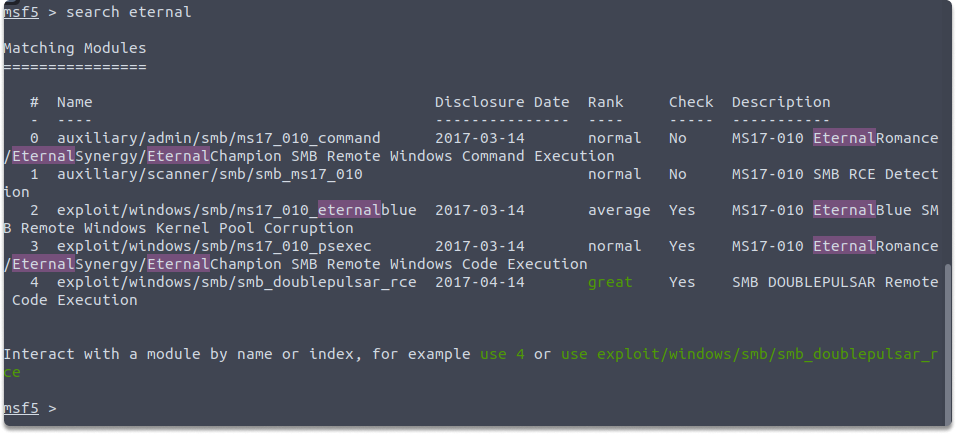The image size is (956, 434).
Task: Click the "average" rank value
Action: tap(619, 210)
